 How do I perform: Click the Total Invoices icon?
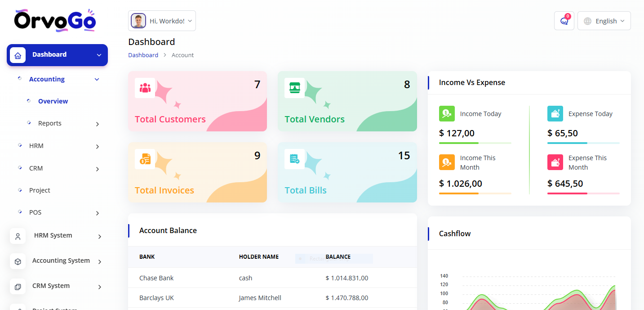click(145, 159)
